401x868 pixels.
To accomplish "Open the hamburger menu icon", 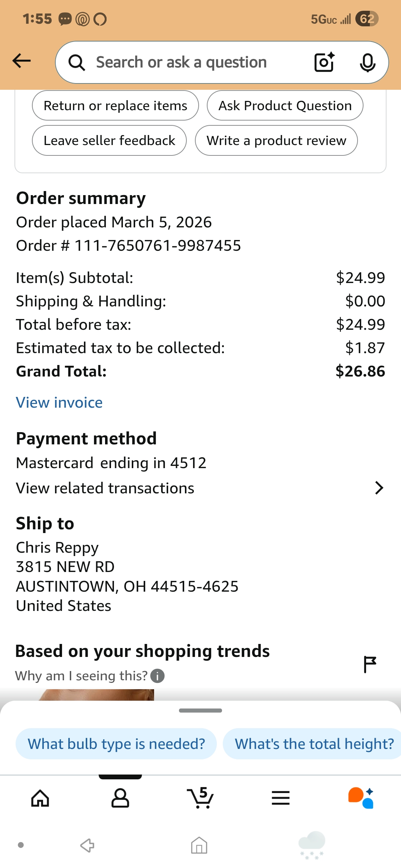I will [x=281, y=798].
